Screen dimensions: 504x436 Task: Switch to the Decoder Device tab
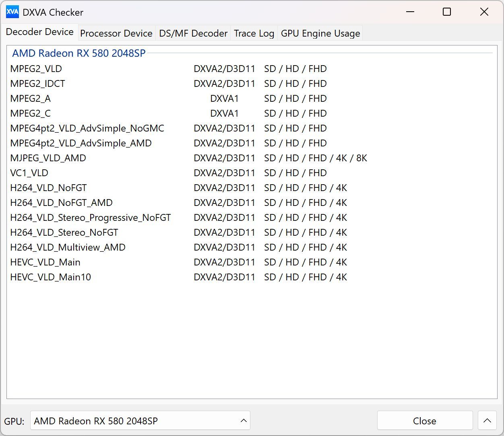(x=39, y=32)
